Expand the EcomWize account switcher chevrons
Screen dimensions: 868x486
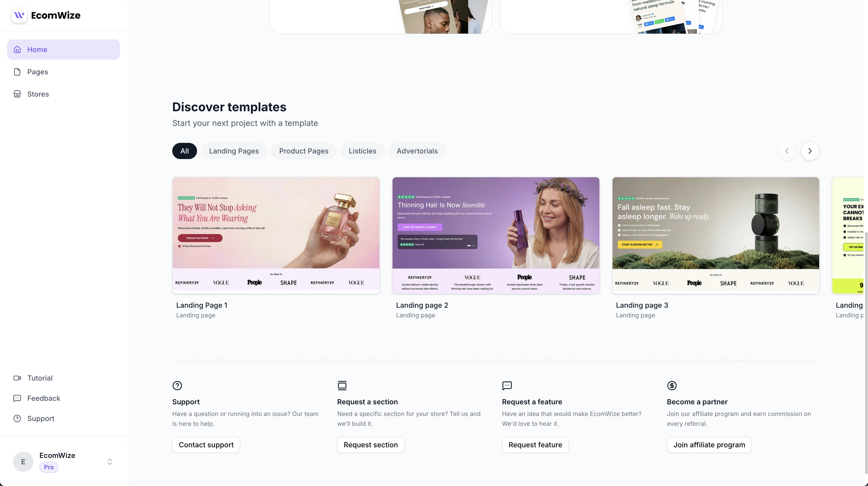tap(110, 462)
